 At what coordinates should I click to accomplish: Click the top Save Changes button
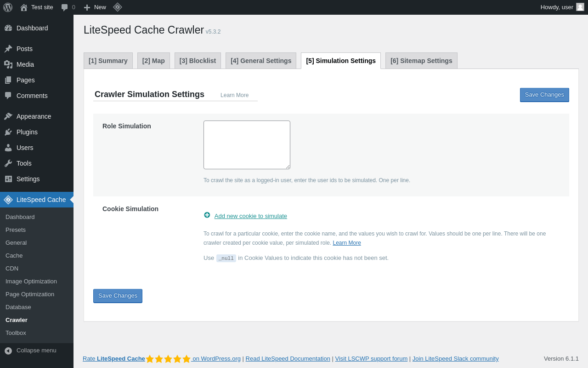point(544,95)
